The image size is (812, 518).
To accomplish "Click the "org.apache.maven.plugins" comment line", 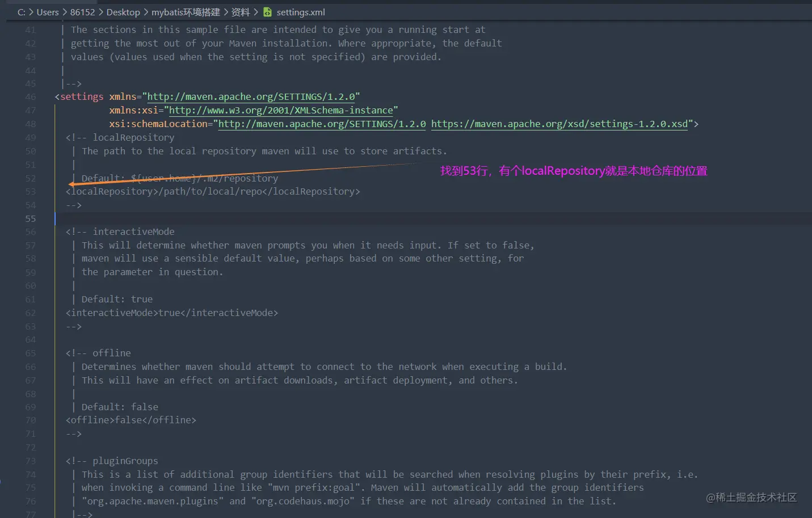I will [x=349, y=502].
